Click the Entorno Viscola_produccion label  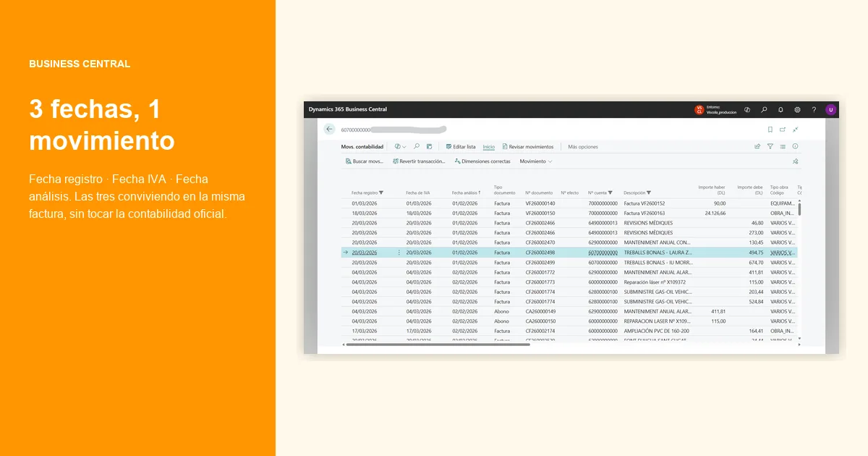(723, 110)
